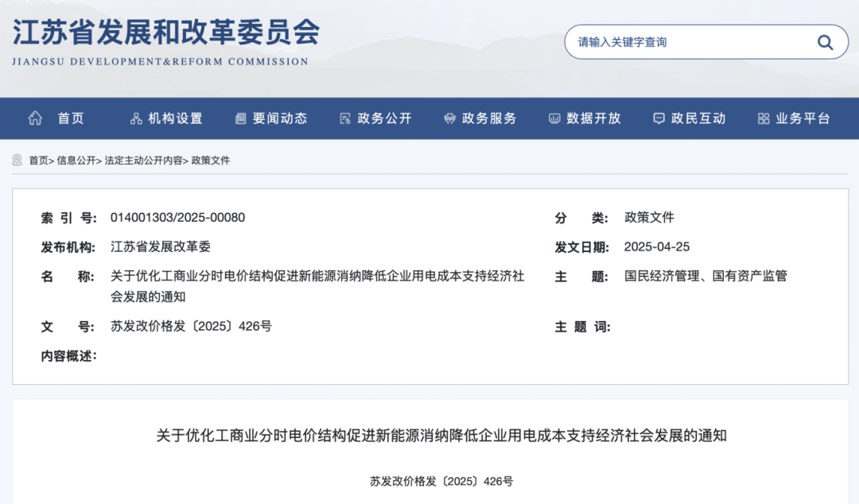Click the search magnifier icon
This screenshot has height=504, width=859.
point(825,42)
